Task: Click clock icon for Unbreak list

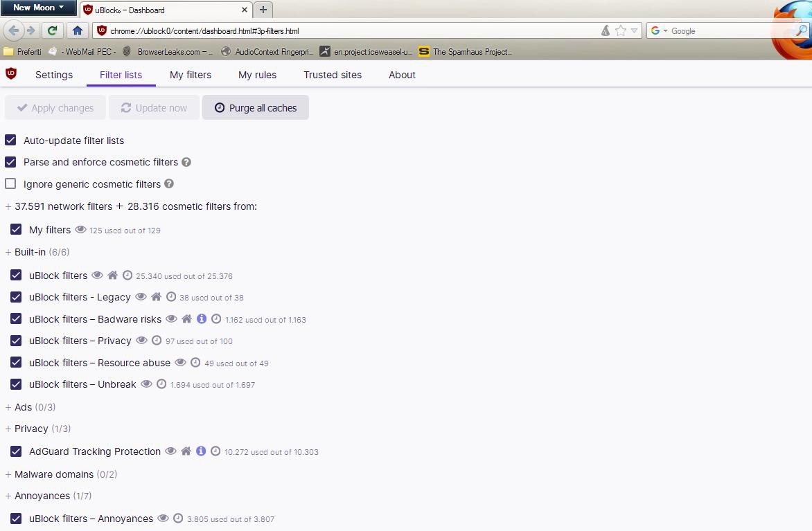Action: click(x=161, y=384)
